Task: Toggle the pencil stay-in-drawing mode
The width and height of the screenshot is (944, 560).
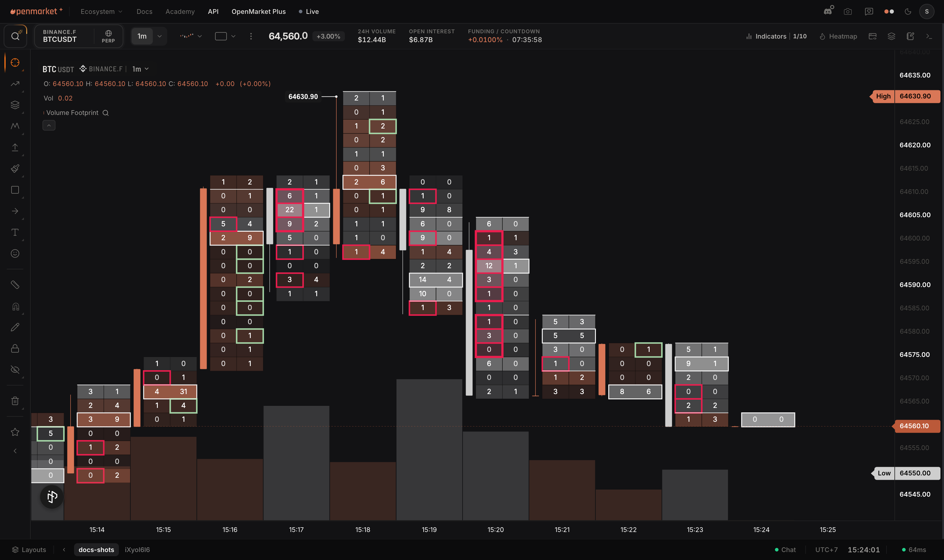Action: [15, 327]
